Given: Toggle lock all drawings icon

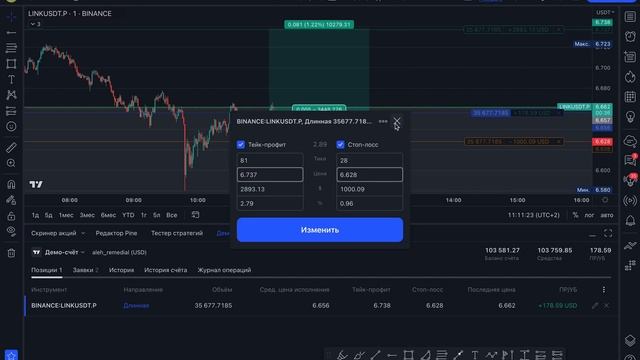Looking at the screenshot, I should tap(11, 216).
